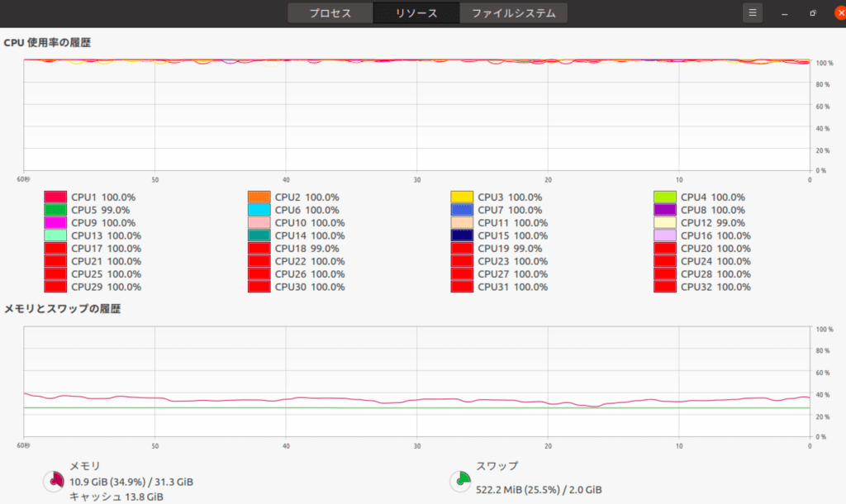Click the magenta CPU9 color swatch
846x504 pixels.
(x=55, y=223)
